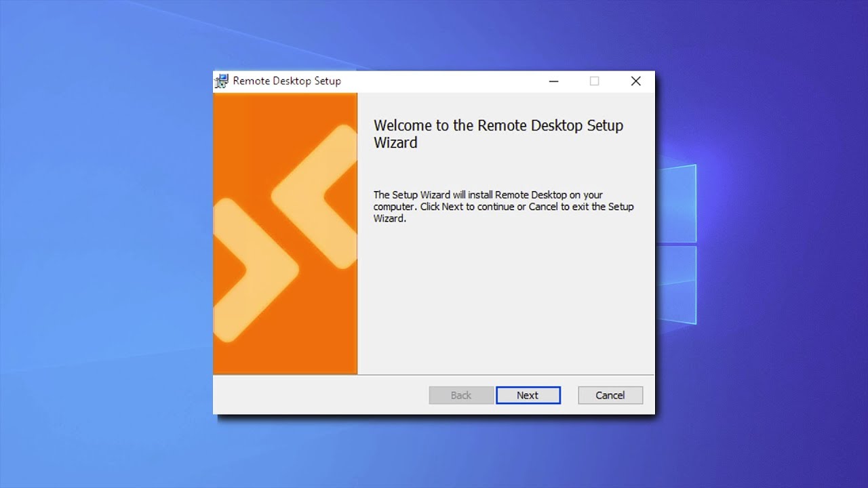Click the 'Welcome to the Remote Desktop Setup Wizard' heading
868x488 pixels.
pos(498,134)
